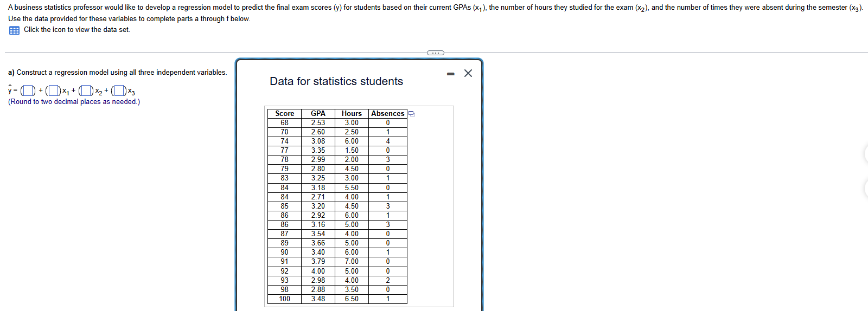Click the GPA cell with value 3.20
This screenshot has width=868, height=311.
coord(318,206)
